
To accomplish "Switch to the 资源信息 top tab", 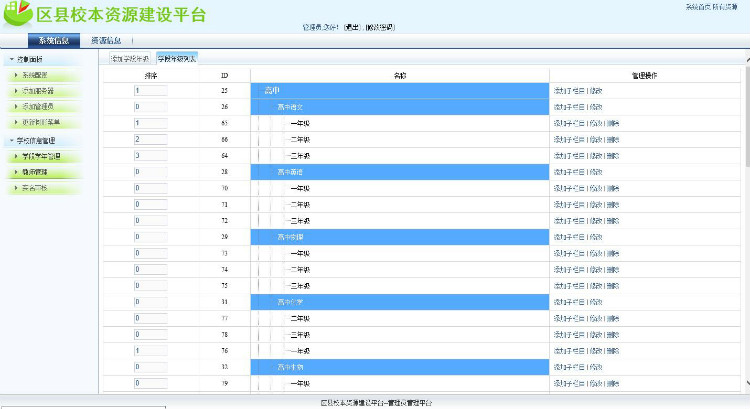I will coord(108,41).
